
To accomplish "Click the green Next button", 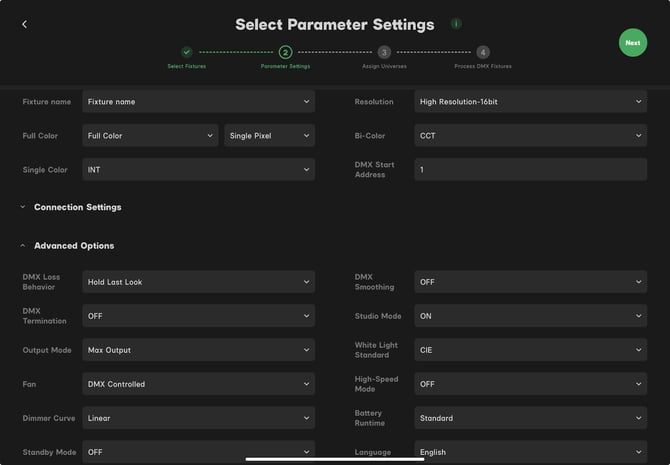I will [x=633, y=43].
